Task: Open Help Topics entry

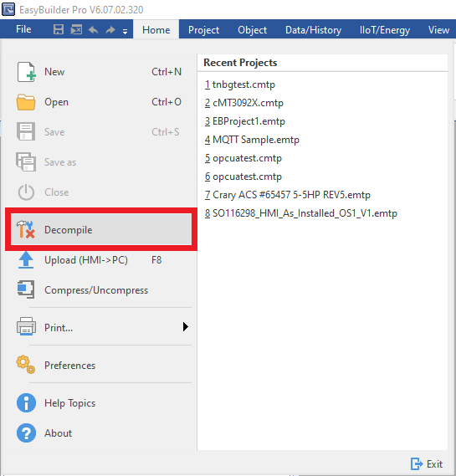Action: (x=101, y=403)
